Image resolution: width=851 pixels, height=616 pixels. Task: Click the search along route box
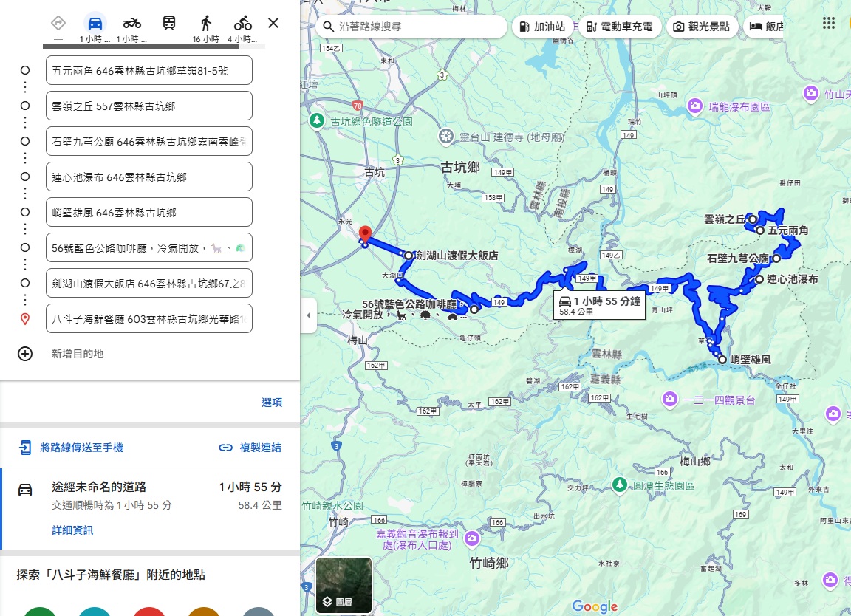click(x=411, y=26)
